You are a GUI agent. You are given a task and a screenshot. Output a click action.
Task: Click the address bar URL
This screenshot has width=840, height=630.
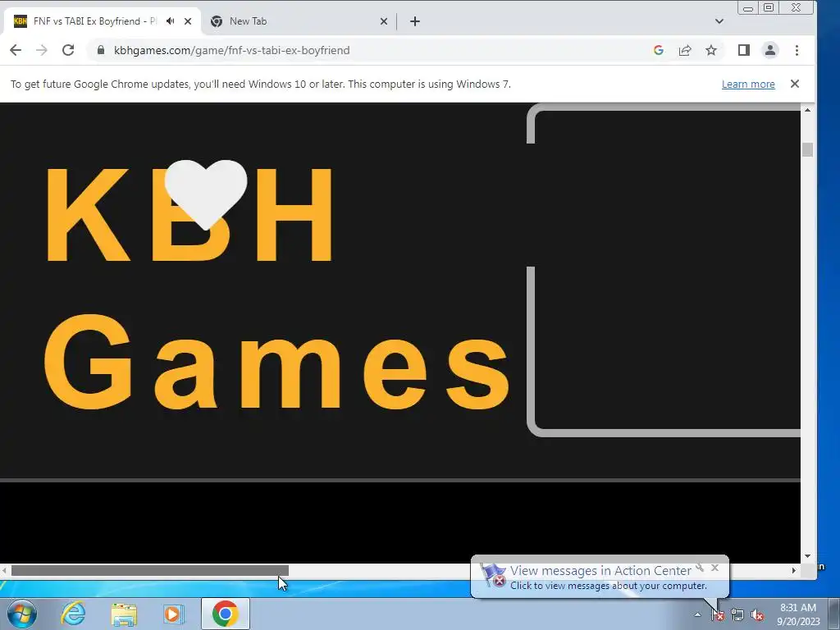pyautogui.click(x=232, y=50)
